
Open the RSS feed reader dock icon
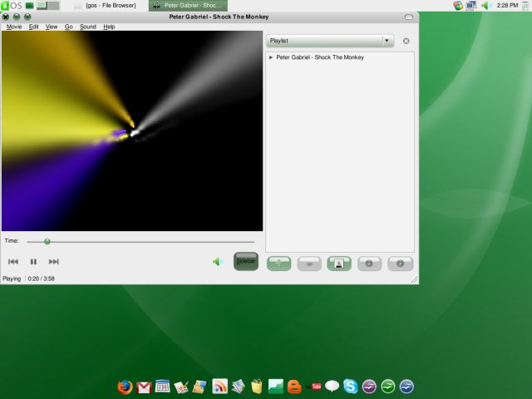219,386
